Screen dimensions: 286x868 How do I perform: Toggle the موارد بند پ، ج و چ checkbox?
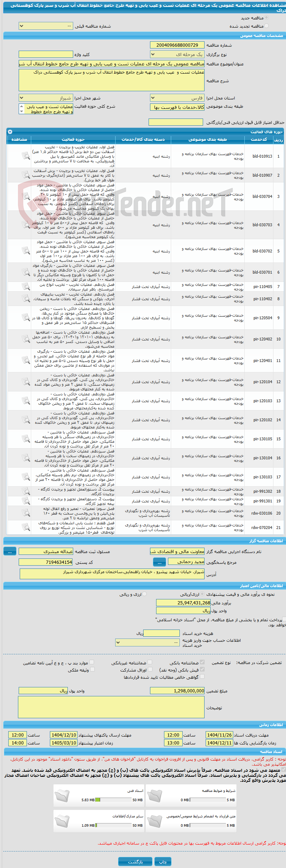[92, 662]
